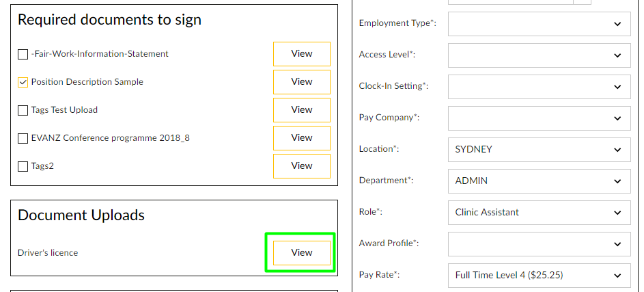
Task: Open the Employment Type dropdown
Action: tap(539, 23)
